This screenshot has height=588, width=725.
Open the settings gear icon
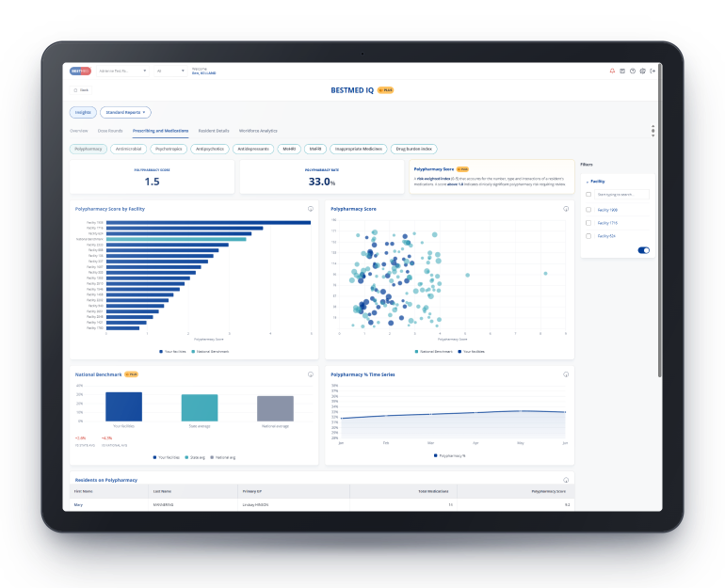[643, 71]
